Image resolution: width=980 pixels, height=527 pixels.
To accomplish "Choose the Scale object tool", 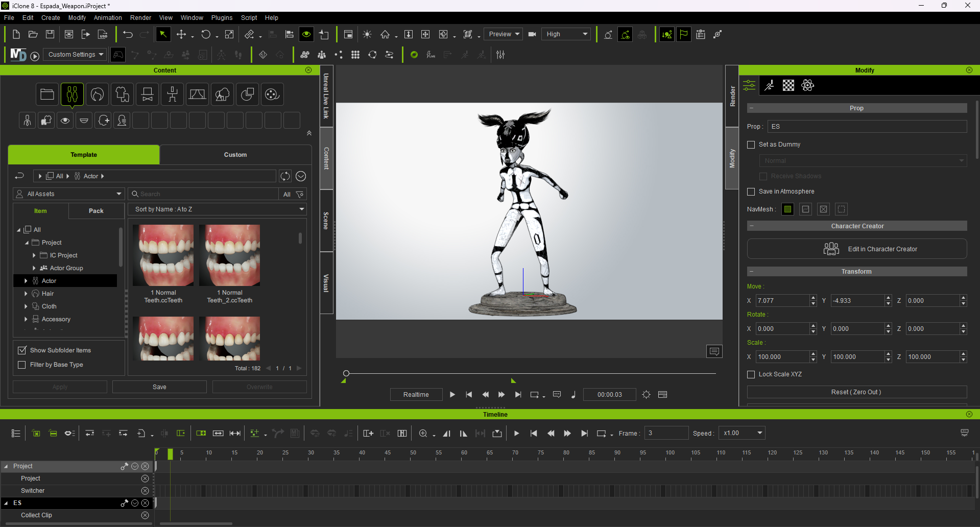I will (229, 34).
